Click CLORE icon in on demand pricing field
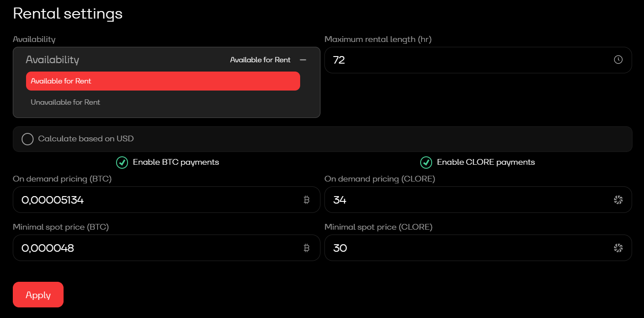Image resolution: width=644 pixels, height=318 pixels. (x=618, y=200)
